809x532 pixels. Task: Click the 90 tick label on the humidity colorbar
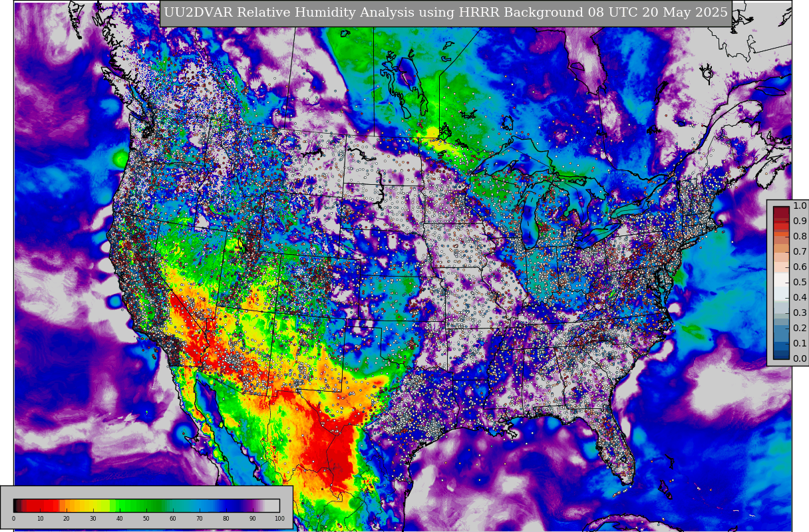253,519
